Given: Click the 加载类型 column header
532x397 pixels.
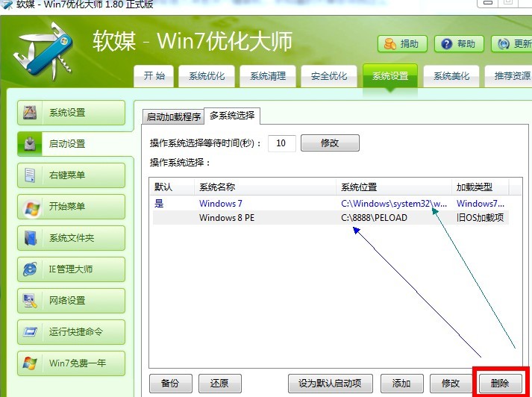Looking at the screenshot, I should pyautogui.click(x=480, y=187).
